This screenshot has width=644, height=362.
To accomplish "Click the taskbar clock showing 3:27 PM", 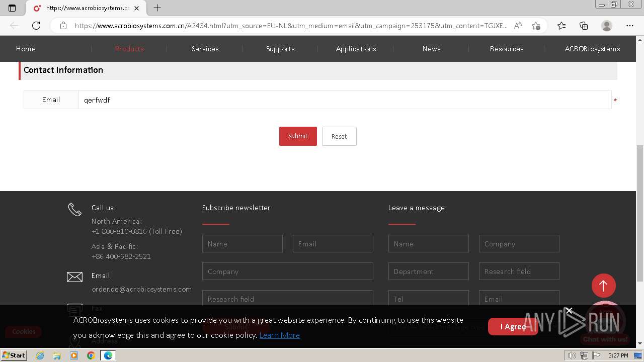I will (618, 355).
